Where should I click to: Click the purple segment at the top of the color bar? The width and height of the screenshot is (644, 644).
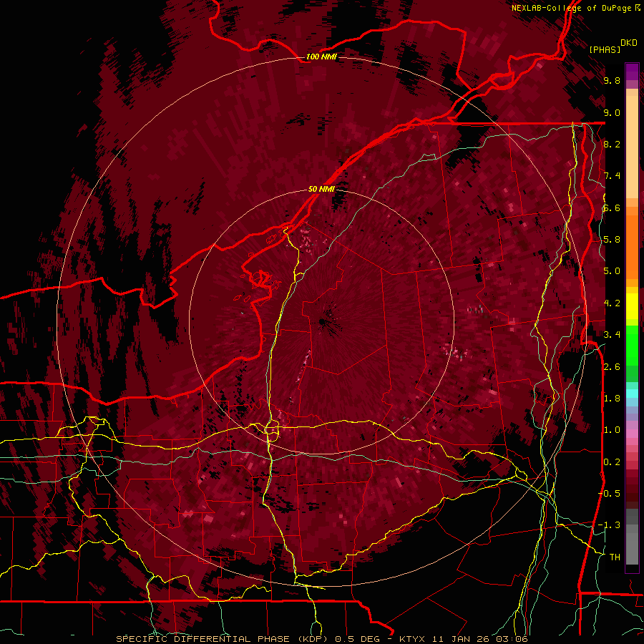[632, 72]
